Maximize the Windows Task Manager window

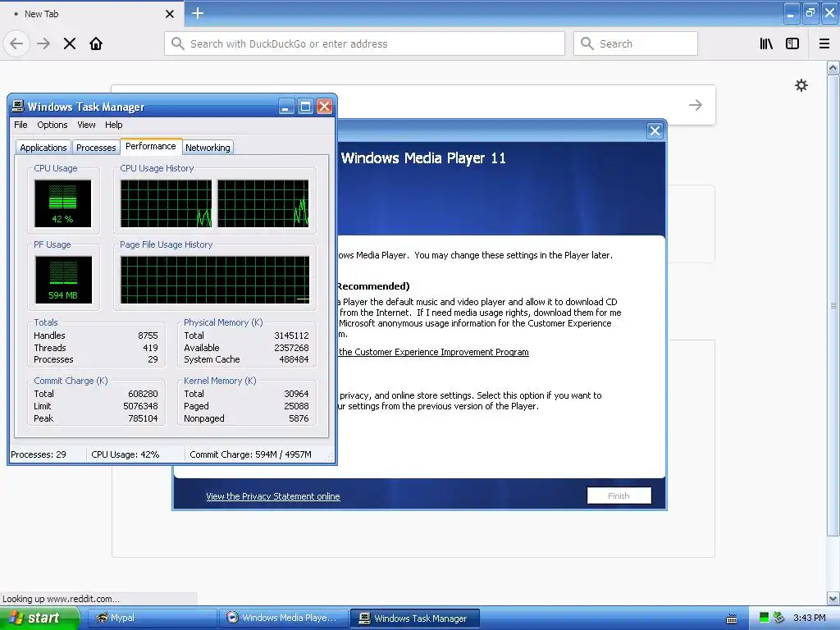click(305, 106)
